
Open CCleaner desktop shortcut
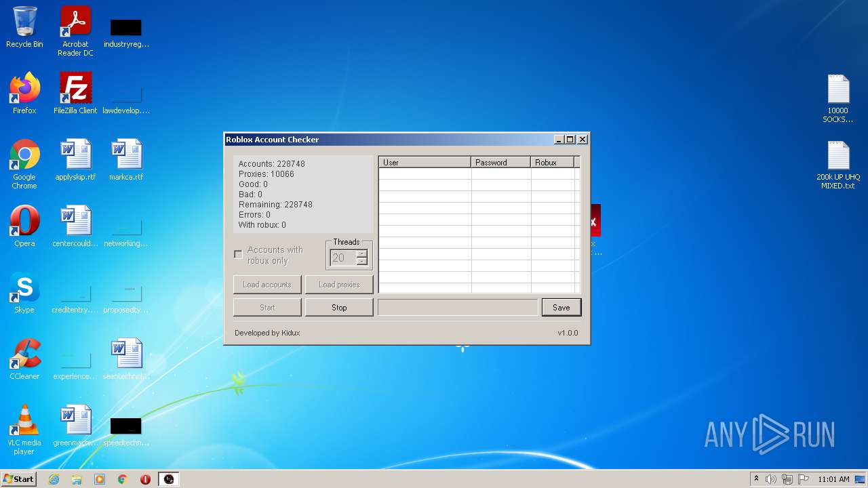tap(24, 359)
